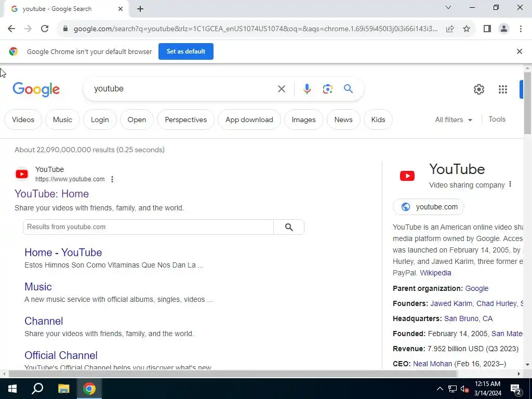
Task: Open tab search chevron in title bar
Action: (x=448, y=7)
